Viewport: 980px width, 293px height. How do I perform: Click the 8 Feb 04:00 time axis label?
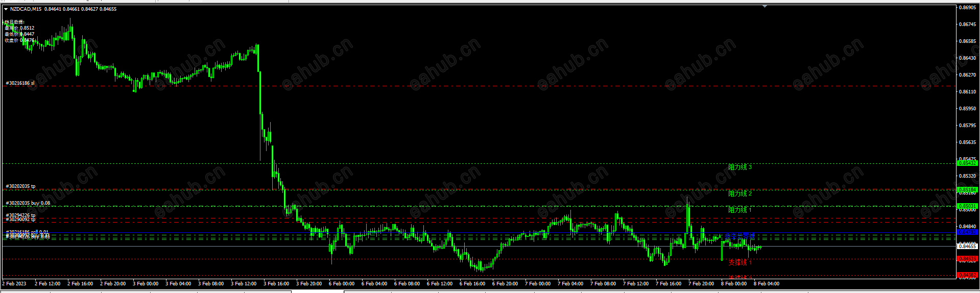point(767,284)
